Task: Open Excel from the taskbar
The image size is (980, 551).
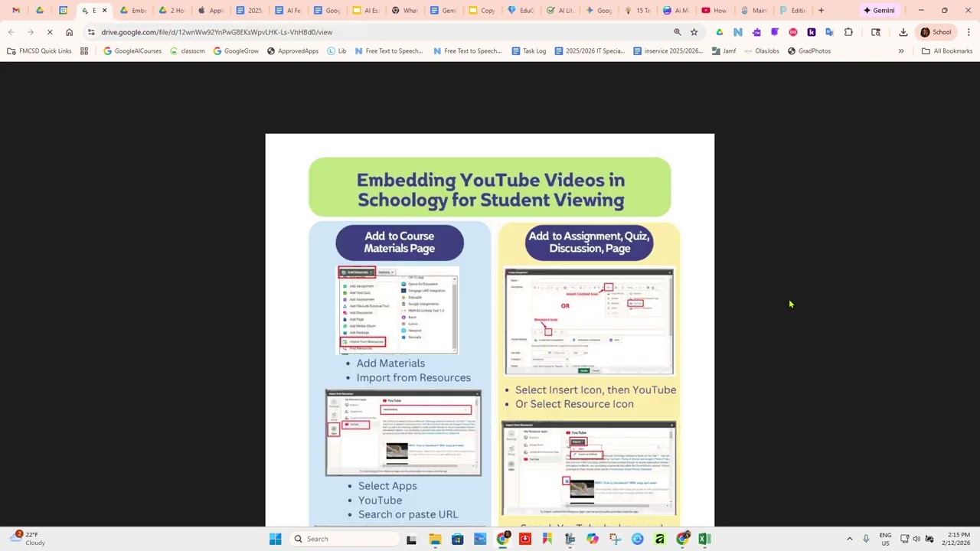Action: coord(704,539)
